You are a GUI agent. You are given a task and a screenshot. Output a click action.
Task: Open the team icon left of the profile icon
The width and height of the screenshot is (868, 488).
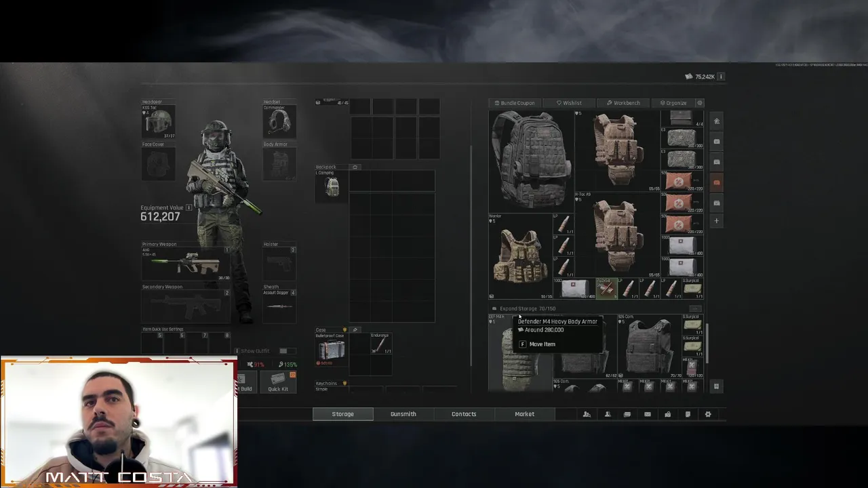point(587,414)
